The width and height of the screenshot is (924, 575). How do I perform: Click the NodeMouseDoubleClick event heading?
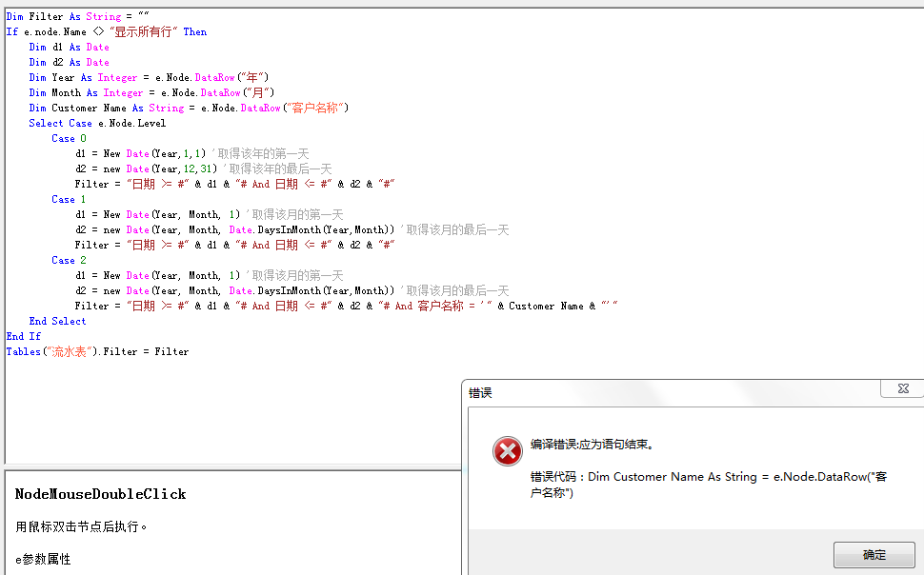pyautogui.click(x=100, y=494)
